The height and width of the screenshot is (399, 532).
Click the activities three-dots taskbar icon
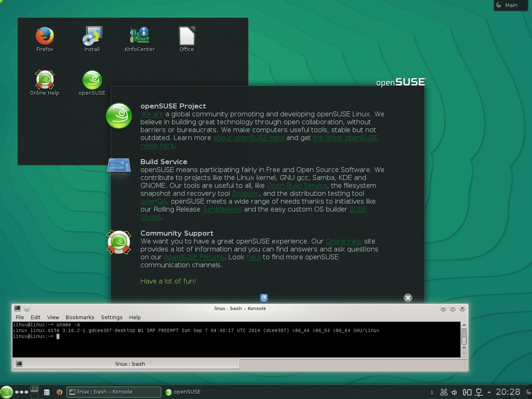pyautogui.click(x=21, y=392)
